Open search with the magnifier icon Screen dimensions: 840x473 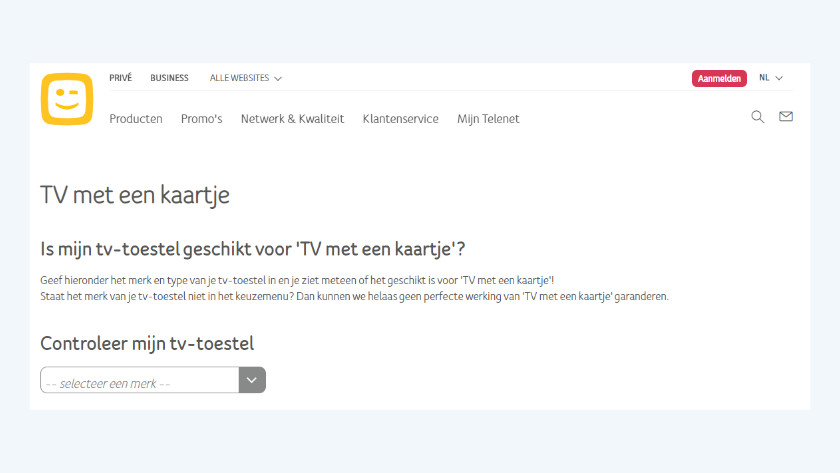(757, 117)
